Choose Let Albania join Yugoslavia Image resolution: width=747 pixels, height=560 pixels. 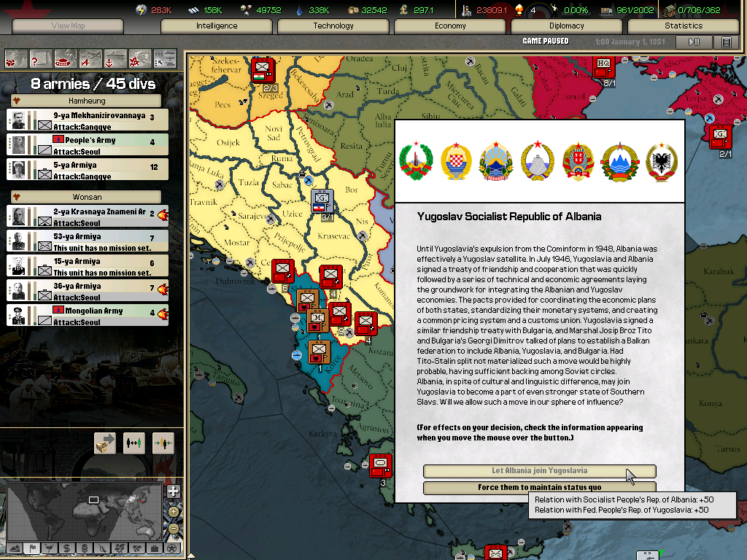tap(539, 471)
